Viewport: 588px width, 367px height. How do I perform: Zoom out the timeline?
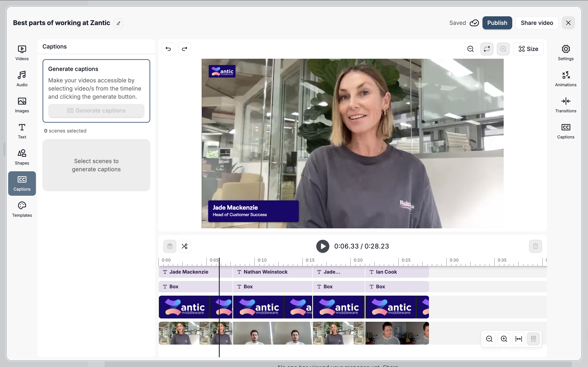coord(489,339)
